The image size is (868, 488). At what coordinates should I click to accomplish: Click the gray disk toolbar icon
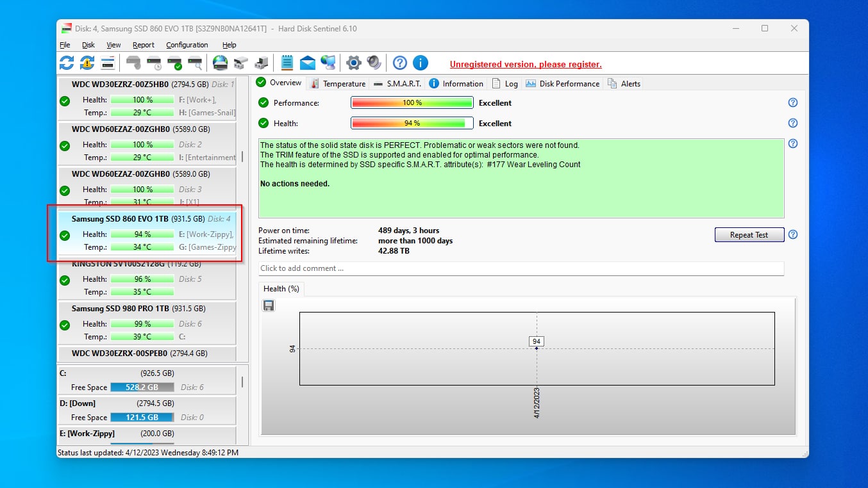(133, 63)
